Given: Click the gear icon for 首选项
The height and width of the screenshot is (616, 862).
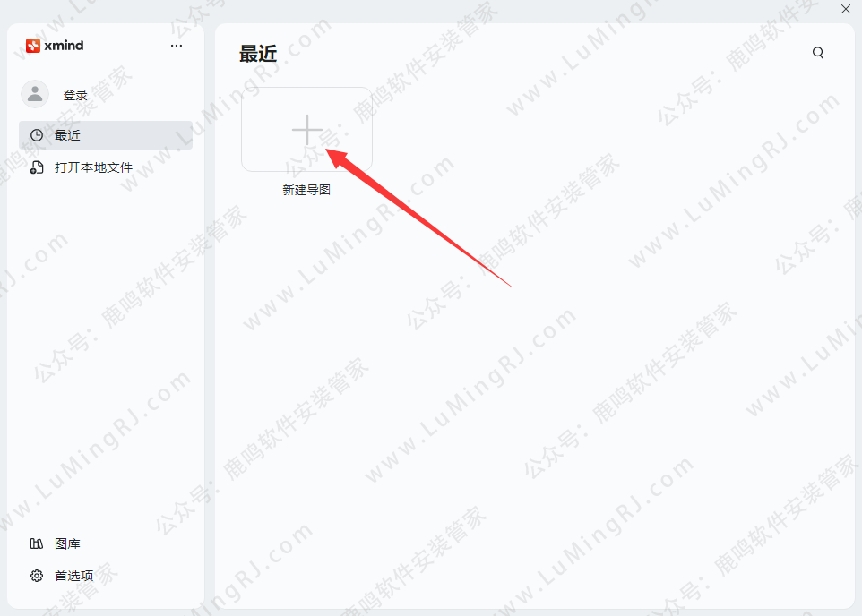Looking at the screenshot, I should [37, 576].
